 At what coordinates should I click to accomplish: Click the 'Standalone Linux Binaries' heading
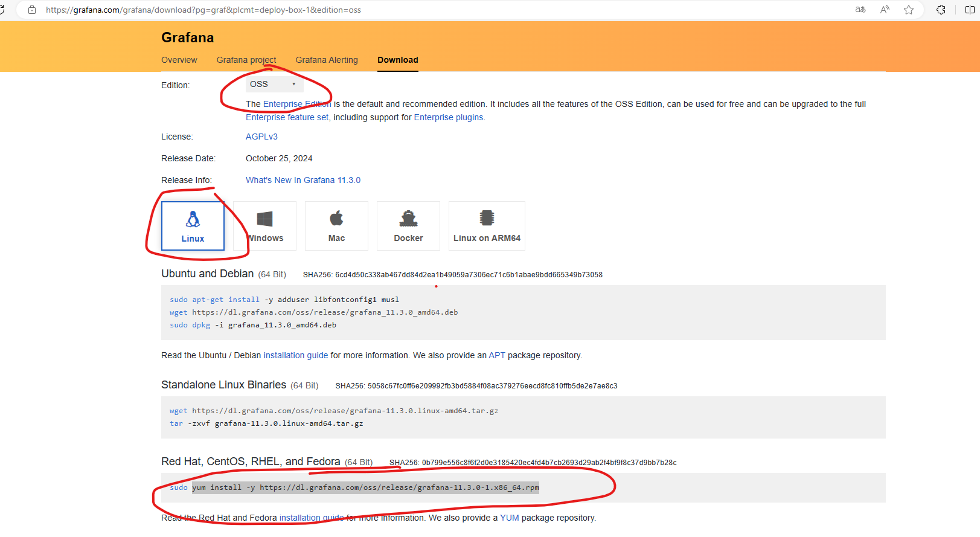coord(224,385)
